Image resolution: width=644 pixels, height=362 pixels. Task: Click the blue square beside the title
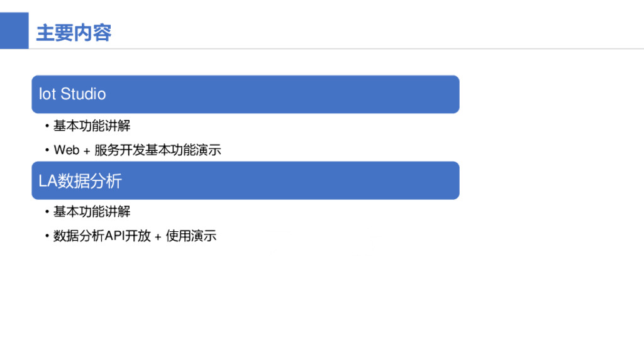(x=14, y=30)
